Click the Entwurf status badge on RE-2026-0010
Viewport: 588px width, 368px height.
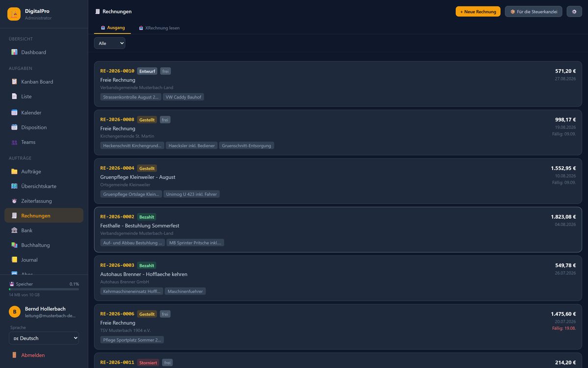point(147,71)
